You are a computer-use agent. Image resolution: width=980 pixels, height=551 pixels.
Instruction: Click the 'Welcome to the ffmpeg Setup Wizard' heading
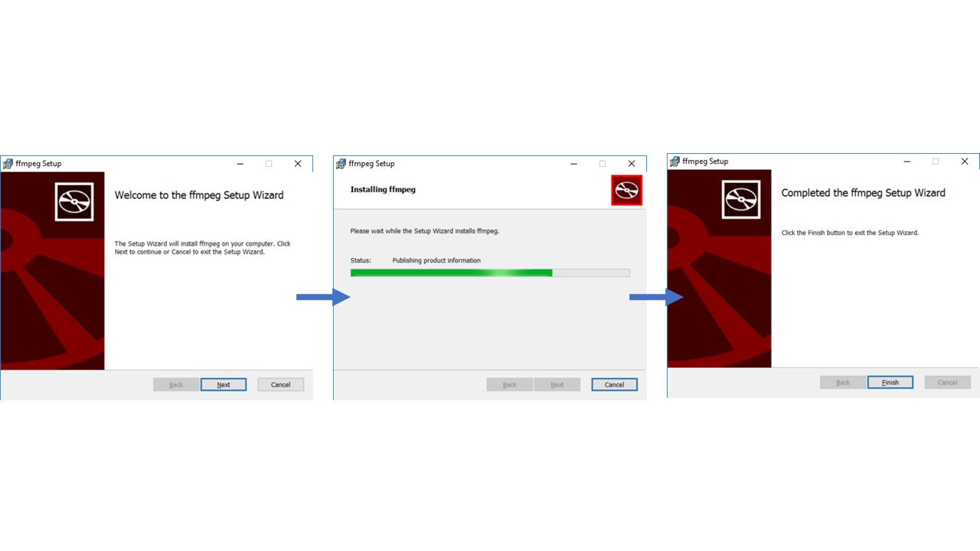click(x=199, y=195)
